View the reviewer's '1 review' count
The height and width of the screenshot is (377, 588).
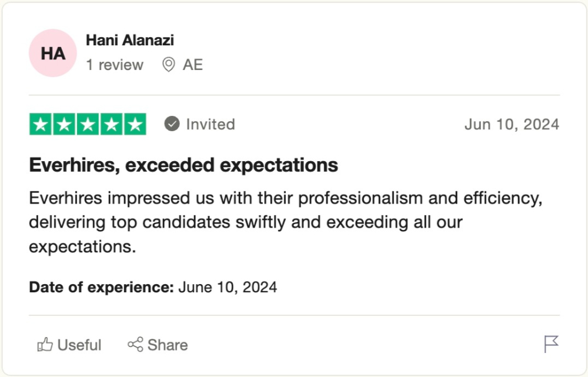click(x=115, y=65)
